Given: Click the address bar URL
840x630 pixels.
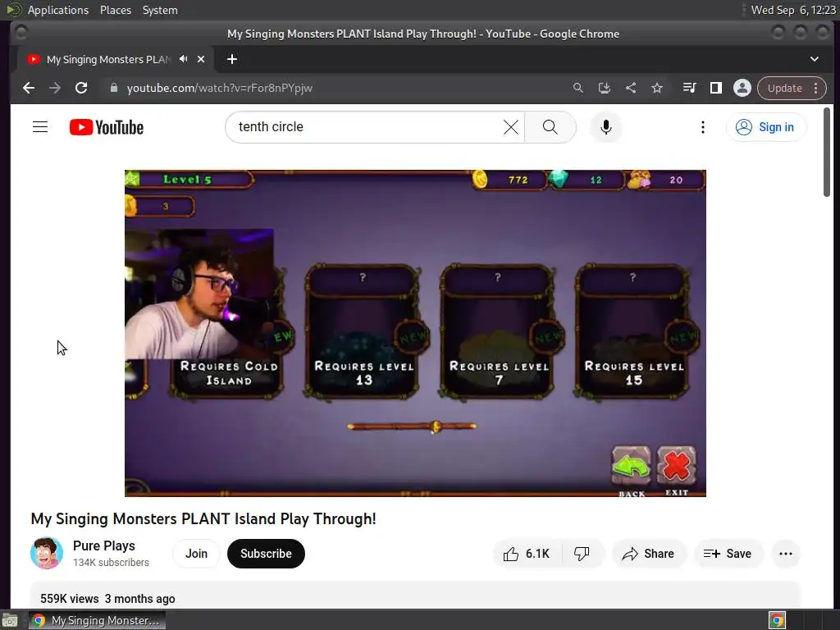Looking at the screenshot, I should coord(220,88).
